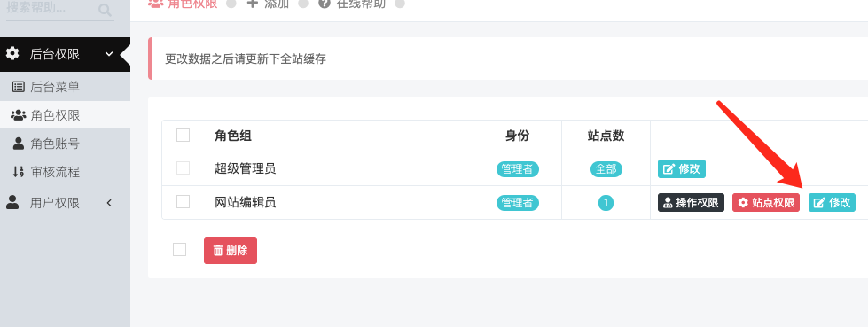Click the list icon for 后台菜单
The height and width of the screenshot is (327, 868).
(19, 86)
